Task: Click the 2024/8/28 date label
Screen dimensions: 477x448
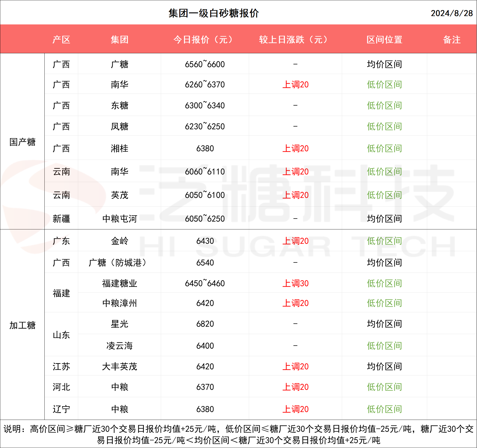Action: (451, 13)
